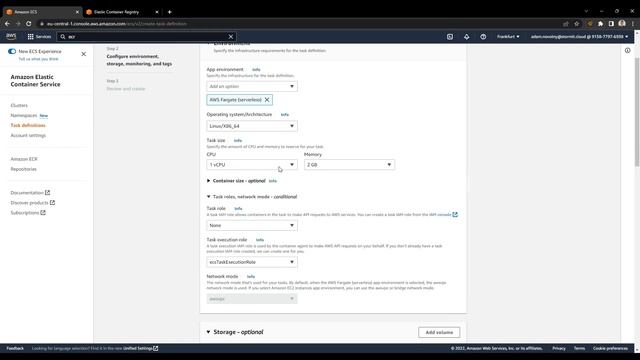Switch to the Elastic Container Registry tab

coord(122,12)
